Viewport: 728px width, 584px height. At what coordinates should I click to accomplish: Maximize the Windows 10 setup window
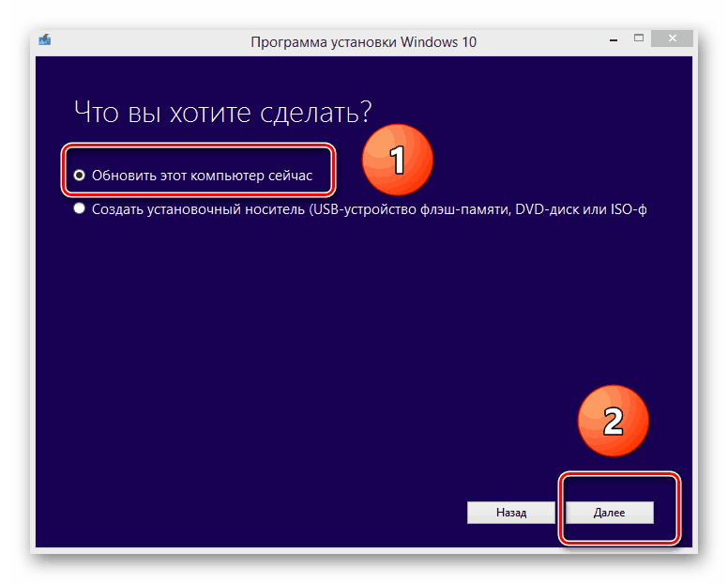point(639,38)
